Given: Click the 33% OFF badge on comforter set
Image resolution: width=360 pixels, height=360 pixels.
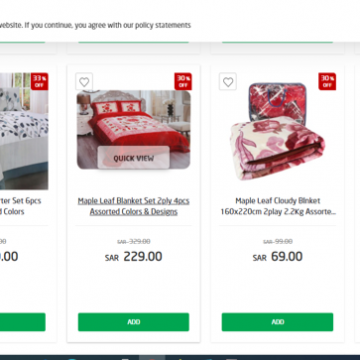Looking at the screenshot, I should coord(40,81).
